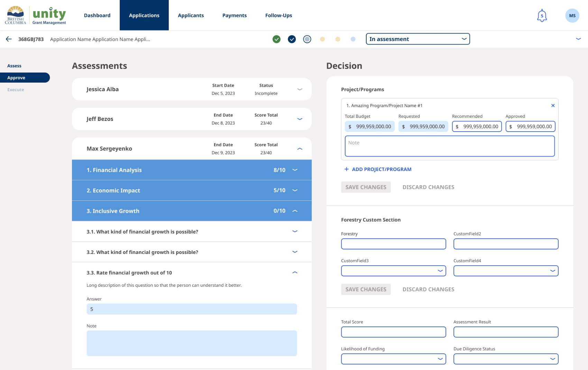
Task: Go to the Dashboard tab
Action: (x=97, y=15)
